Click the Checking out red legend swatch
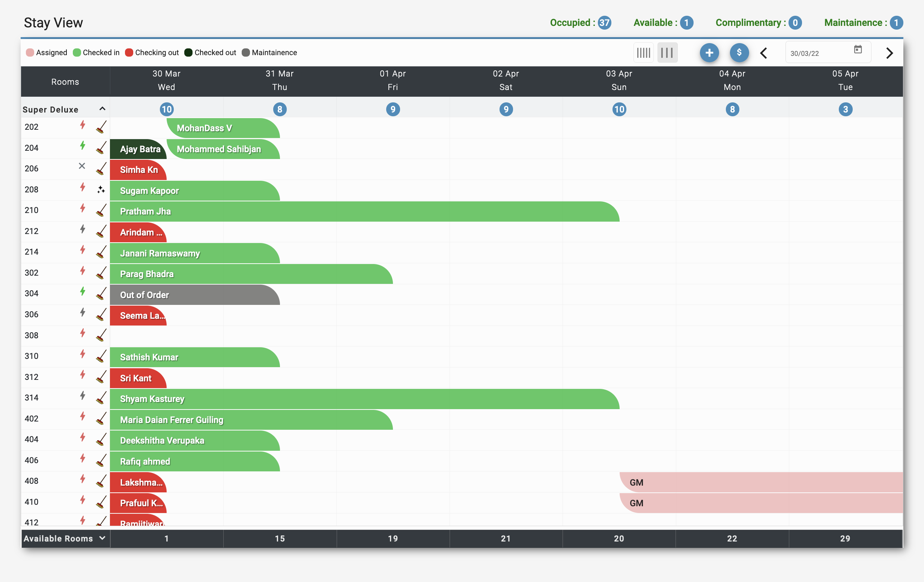Image resolution: width=924 pixels, height=582 pixels. coord(129,52)
